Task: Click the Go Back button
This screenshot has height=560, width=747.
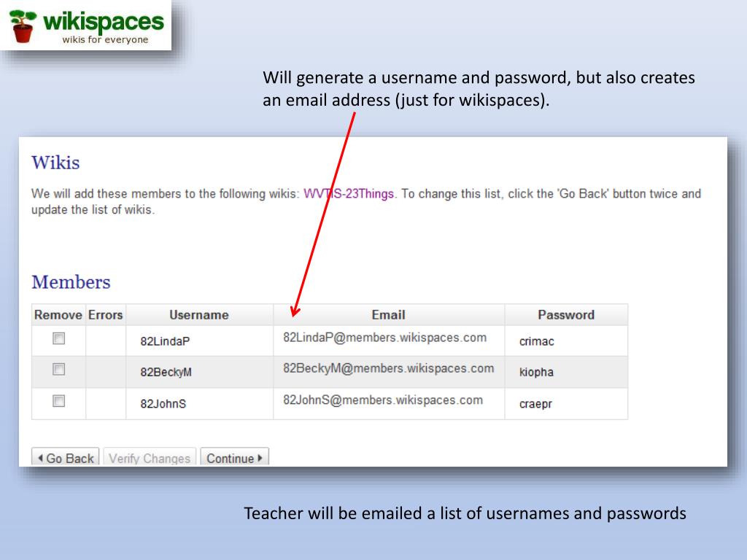Action: tap(65, 458)
